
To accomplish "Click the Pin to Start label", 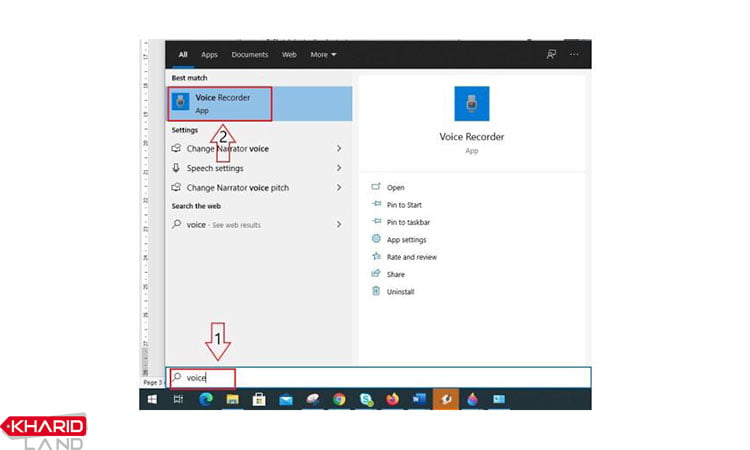I will click(x=404, y=205).
